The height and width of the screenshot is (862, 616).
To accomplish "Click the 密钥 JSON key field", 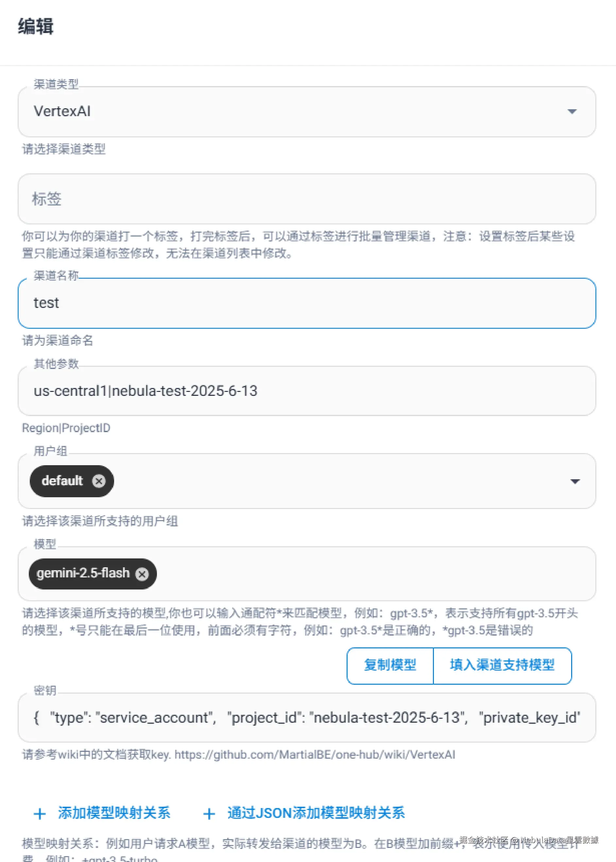I will [306, 717].
